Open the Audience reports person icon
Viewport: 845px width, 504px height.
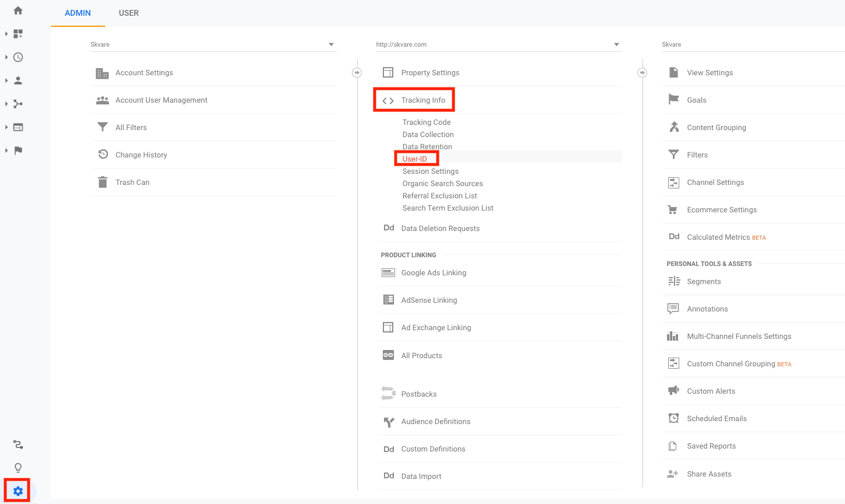[17, 80]
